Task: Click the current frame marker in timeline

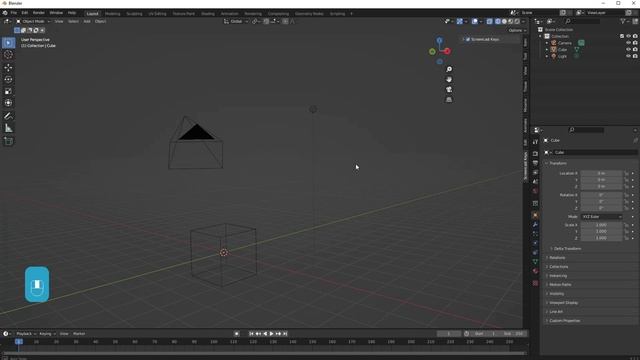Action: [19, 342]
